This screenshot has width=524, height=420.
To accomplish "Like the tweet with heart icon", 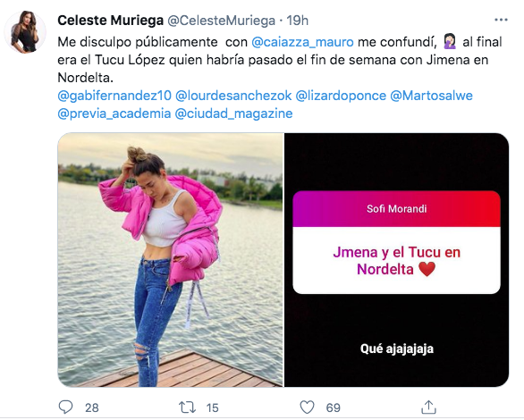I will click(x=307, y=407).
